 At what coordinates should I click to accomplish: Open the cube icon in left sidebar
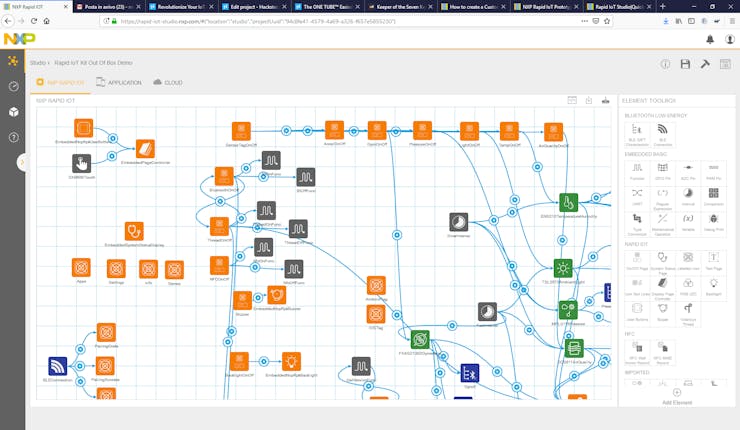click(x=14, y=112)
